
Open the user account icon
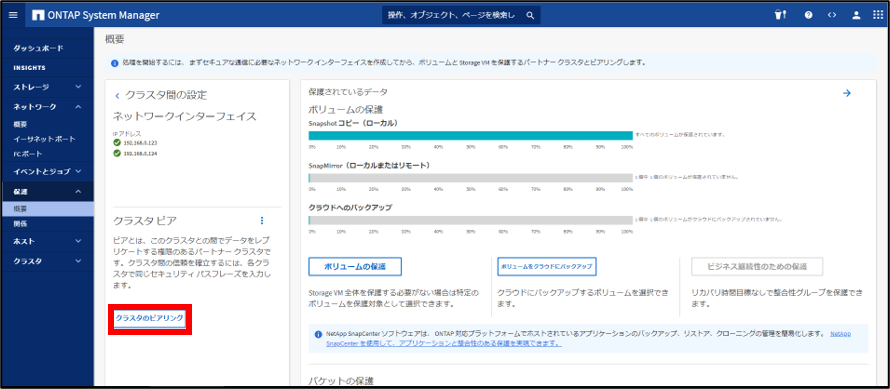tap(857, 15)
